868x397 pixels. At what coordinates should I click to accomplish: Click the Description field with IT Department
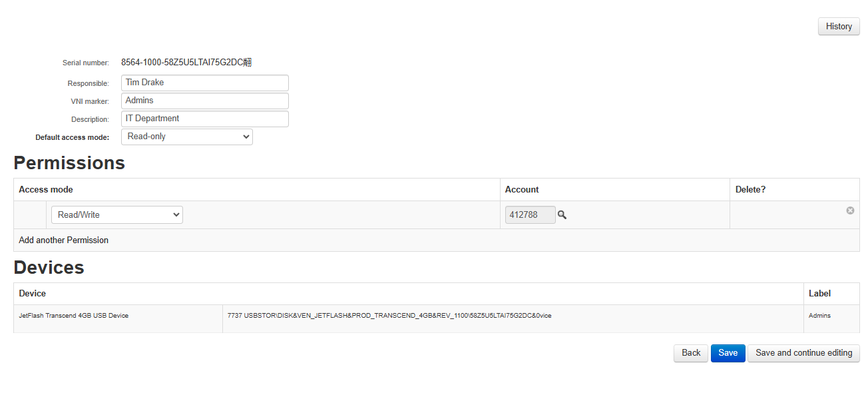click(204, 119)
